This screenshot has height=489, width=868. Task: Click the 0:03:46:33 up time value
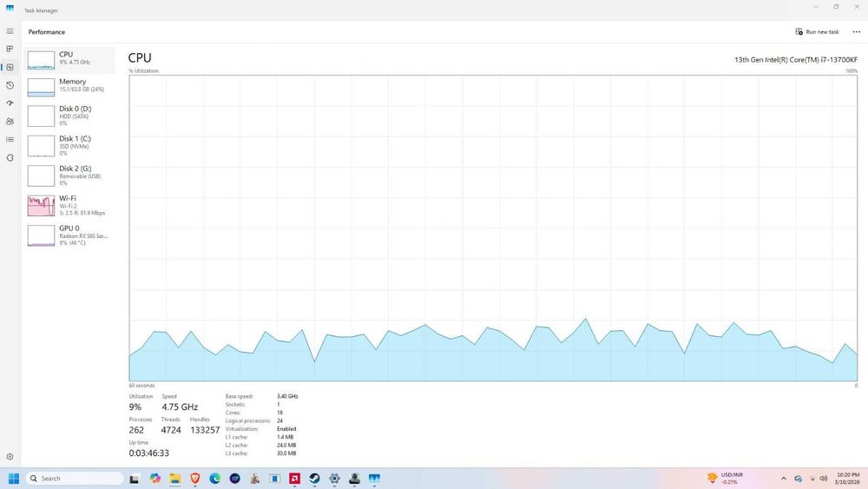tap(149, 453)
